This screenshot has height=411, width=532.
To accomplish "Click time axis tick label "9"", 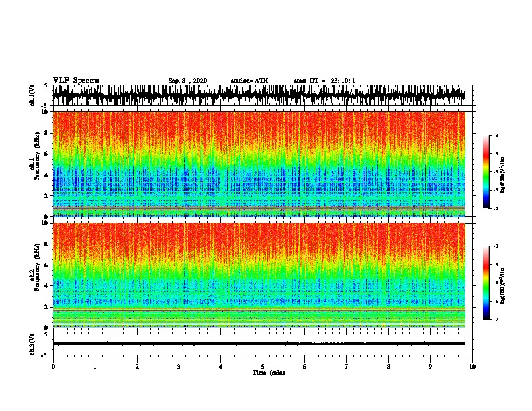I will tap(430, 367).
